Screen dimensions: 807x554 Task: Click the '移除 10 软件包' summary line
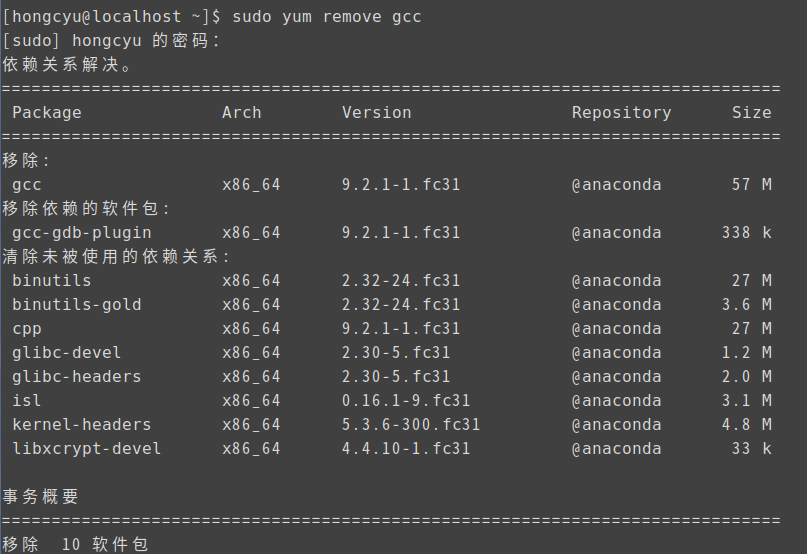(76, 544)
